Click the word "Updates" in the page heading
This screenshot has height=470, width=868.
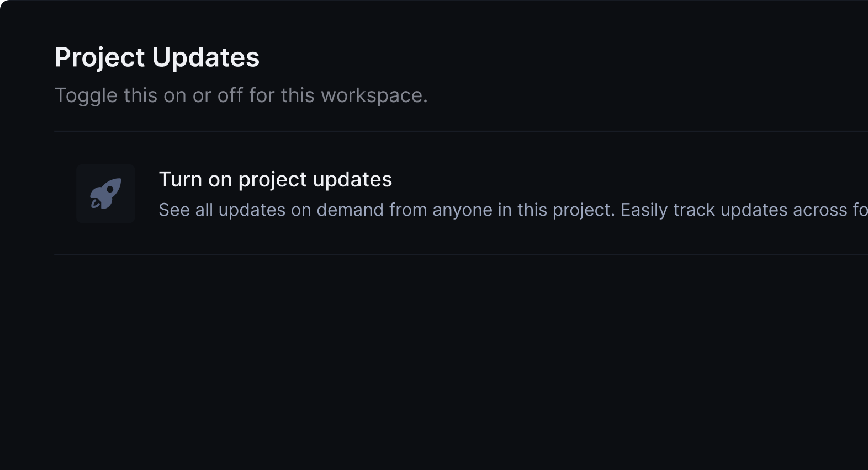pyautogui.click(x=205, y=57)
